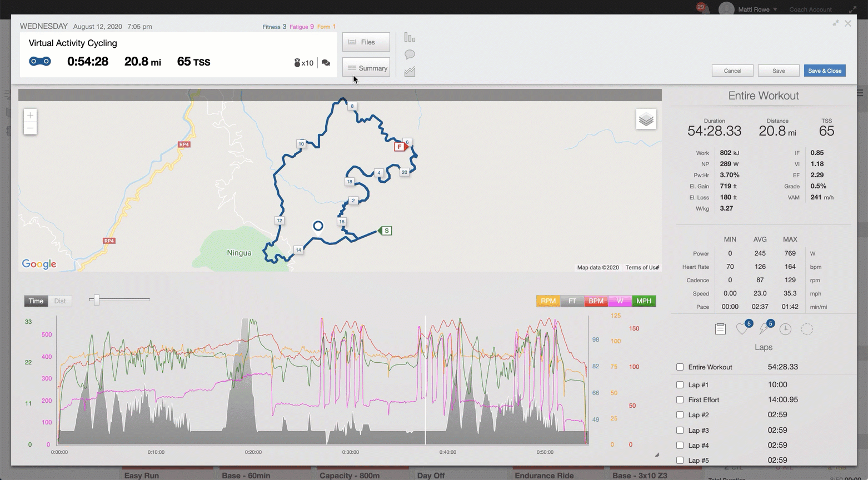
Task: Click the area graph analysis icon
Action: [x=410, y=72]
